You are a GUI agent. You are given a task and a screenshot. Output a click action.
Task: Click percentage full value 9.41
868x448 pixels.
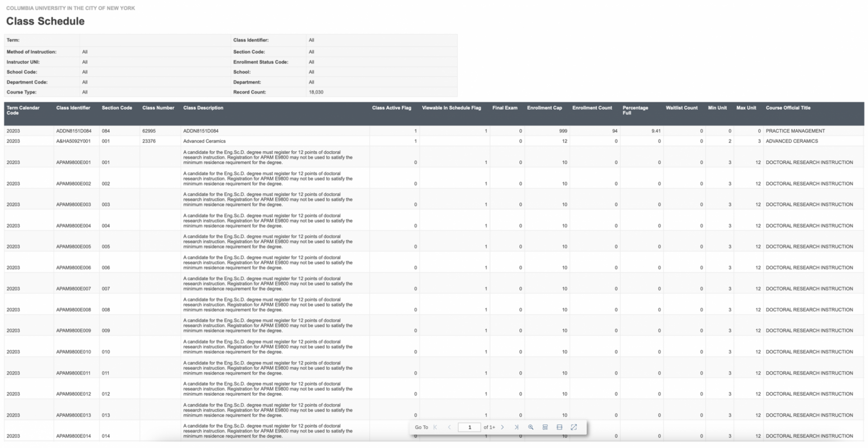656,131
